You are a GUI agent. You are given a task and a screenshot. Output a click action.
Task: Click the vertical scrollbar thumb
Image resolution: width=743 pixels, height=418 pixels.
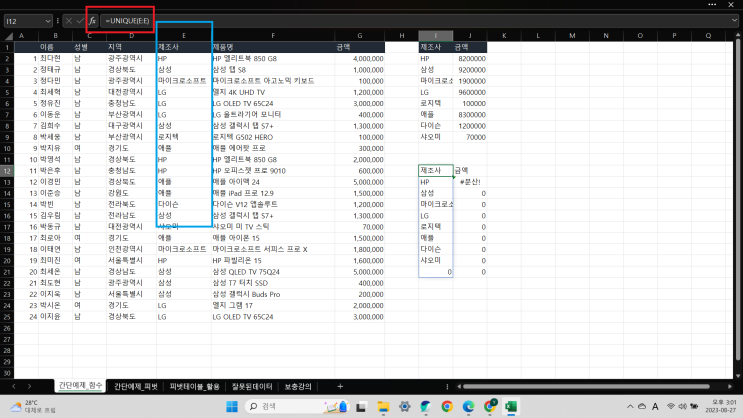click(x=738, y=199)
